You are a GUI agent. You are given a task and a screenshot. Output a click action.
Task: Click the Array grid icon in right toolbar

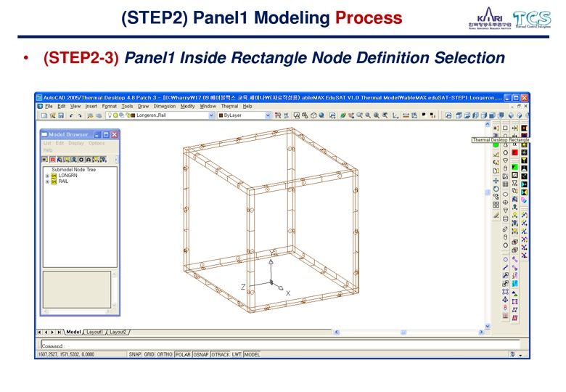496,205
